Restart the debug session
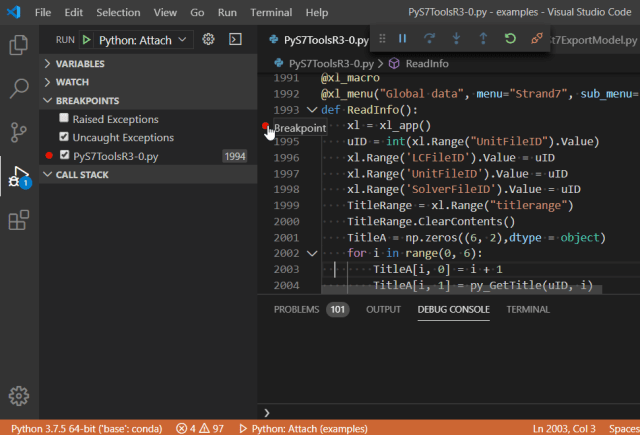Screen dimensions: 640x435 click(510, 39)
